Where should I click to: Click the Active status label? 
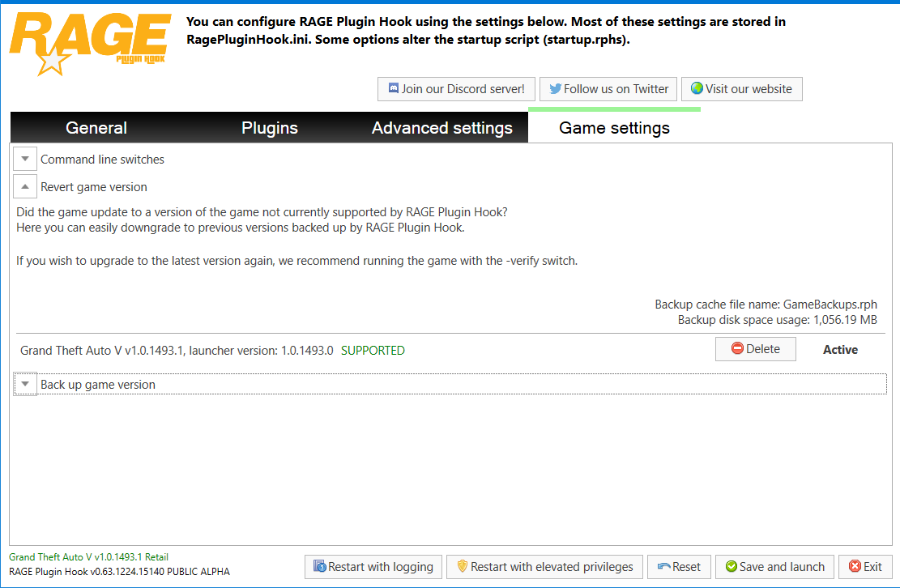click(x=840, y=349)
